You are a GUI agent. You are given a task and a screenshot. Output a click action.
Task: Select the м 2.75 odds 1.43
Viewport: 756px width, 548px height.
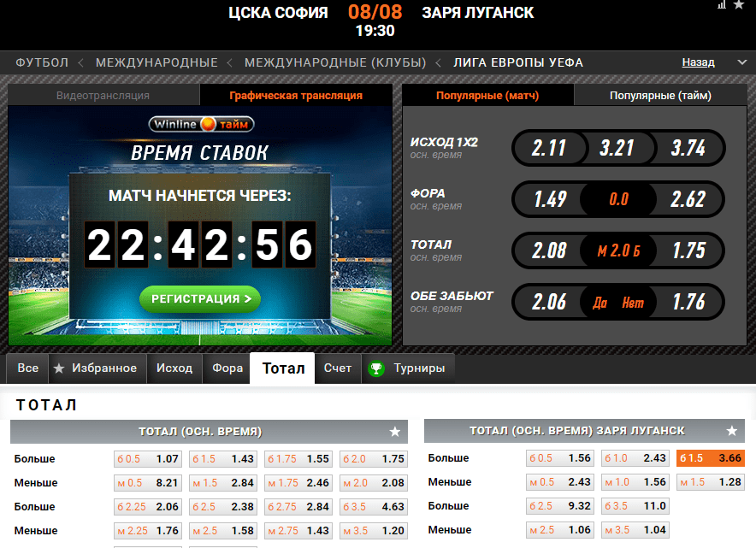(298, 531)
